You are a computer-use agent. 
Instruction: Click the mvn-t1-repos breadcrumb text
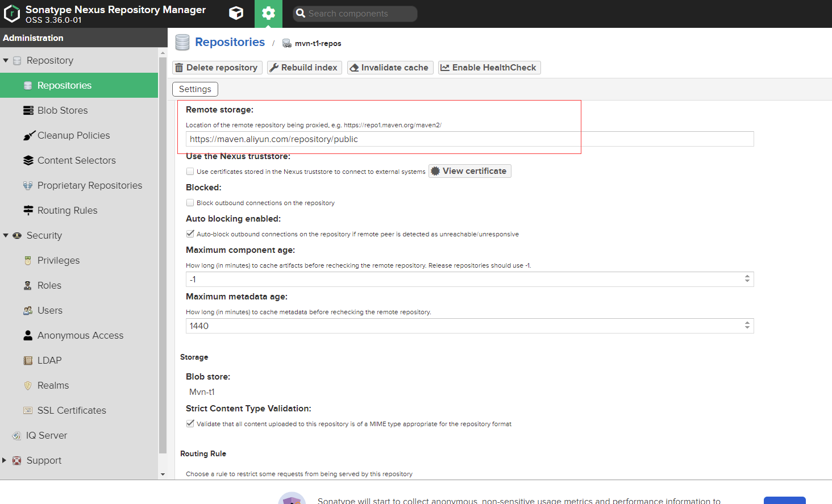(x=318, y=44)
